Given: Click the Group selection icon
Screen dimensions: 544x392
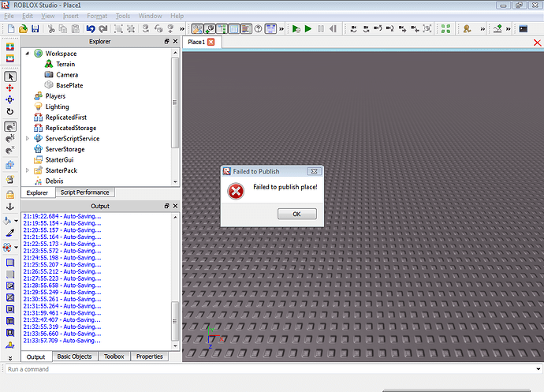Looking at the screenshot, I should pos(118,29).
